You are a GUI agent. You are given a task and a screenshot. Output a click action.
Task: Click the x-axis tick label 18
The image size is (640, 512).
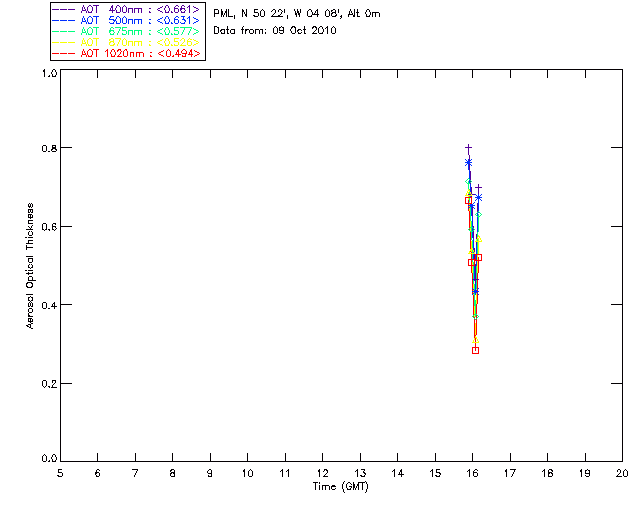[x=547, y=474]
